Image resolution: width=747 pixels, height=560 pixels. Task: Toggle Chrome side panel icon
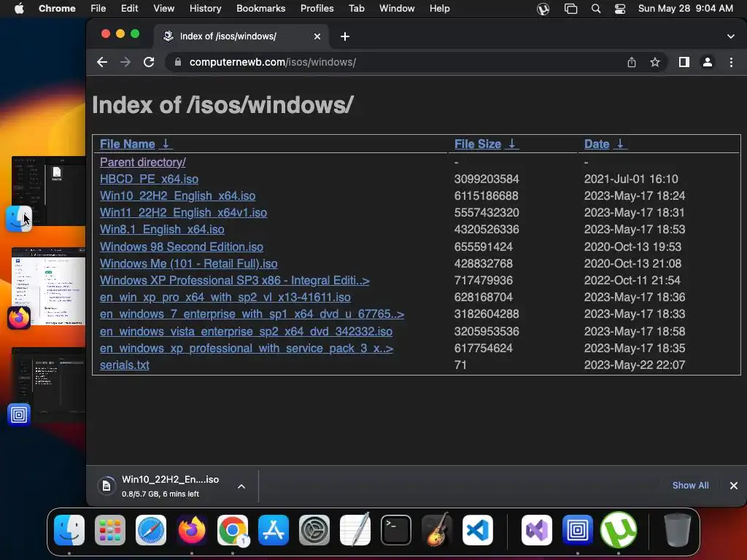click(x=684, y=62)
